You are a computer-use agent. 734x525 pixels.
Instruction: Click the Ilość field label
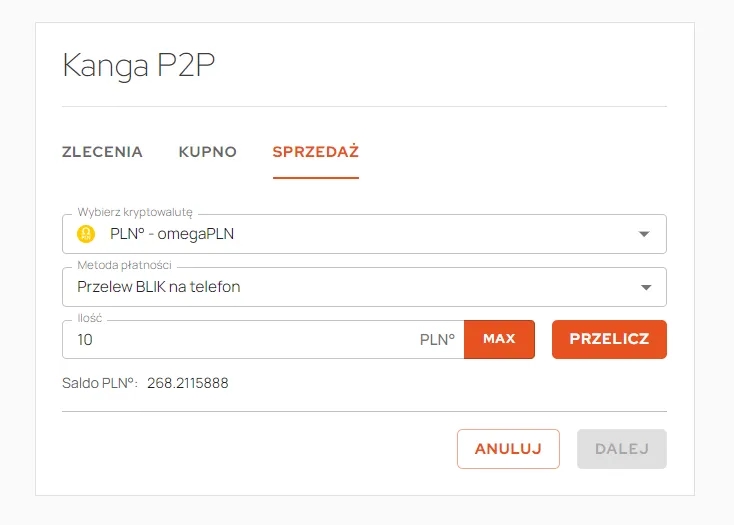click(90, 318)
